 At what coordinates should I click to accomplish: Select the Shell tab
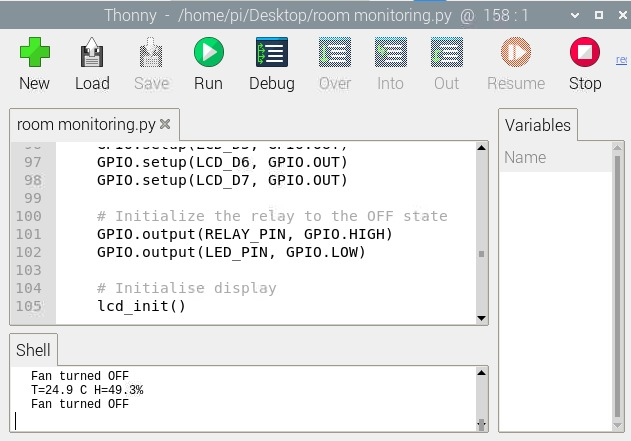pyautogui.click(x=33, y=350)
